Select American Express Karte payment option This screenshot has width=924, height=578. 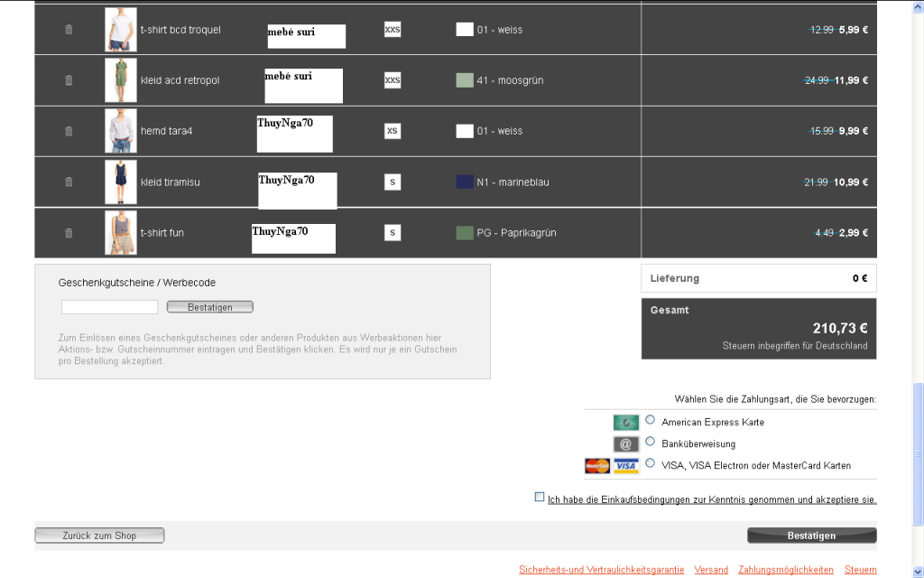650,420
